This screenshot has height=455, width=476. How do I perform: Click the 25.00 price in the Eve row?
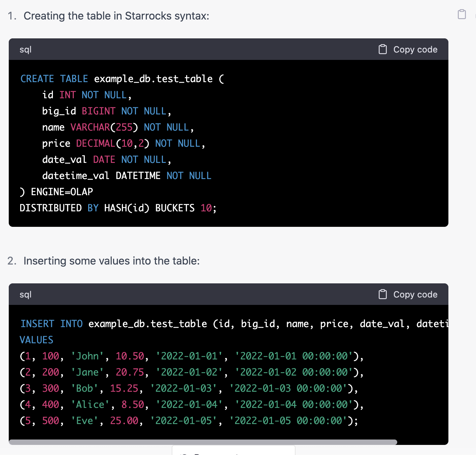pyautogui.click(x=124, y=421)
